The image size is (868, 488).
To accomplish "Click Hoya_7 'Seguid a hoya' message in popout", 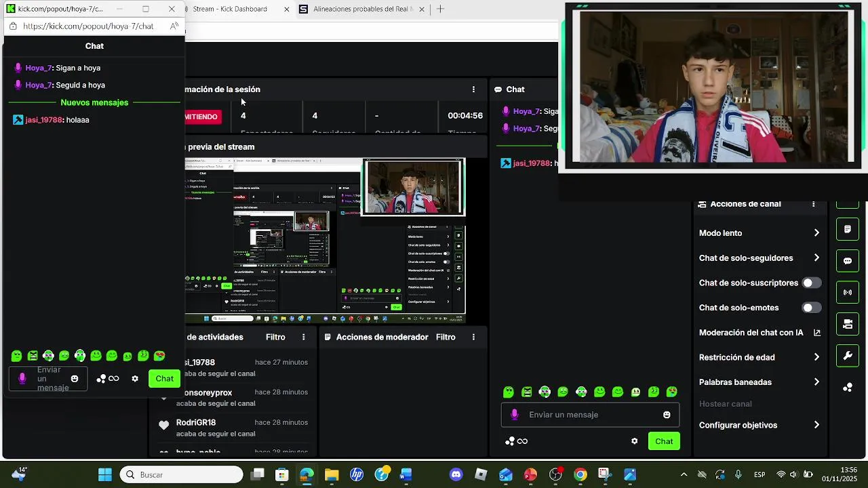I will tap(65, 85).
